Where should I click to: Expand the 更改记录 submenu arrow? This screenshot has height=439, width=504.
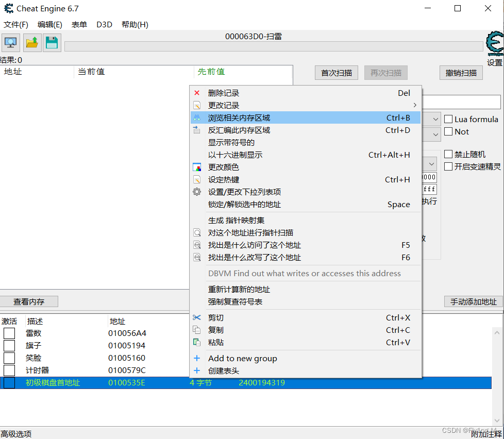point(414,105)
